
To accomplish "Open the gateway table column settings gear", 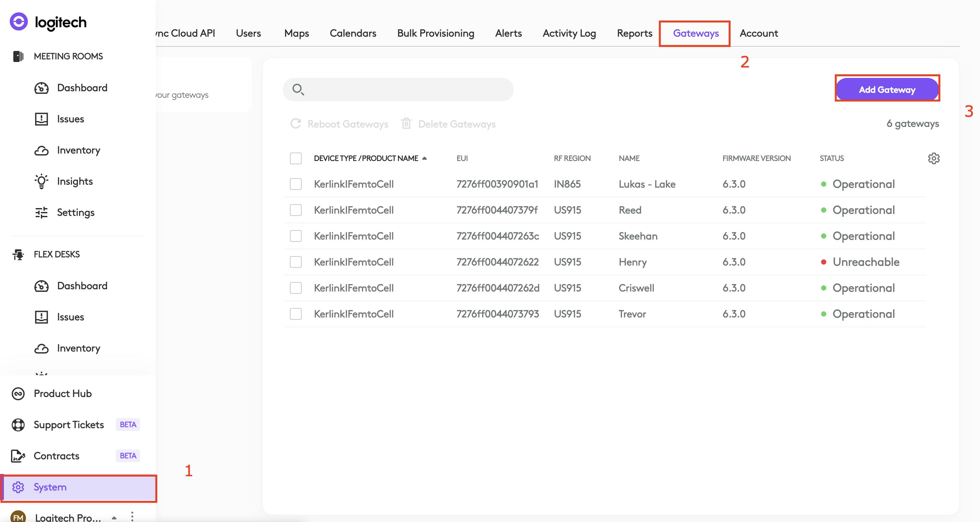I will click(x=934, y=158).
